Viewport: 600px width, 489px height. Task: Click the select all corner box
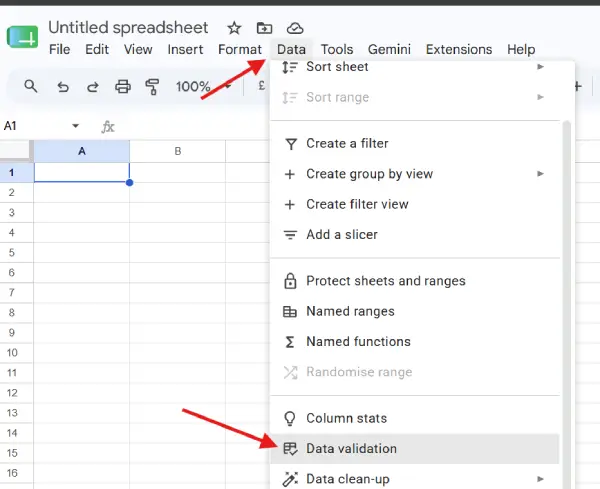[16, 151]
